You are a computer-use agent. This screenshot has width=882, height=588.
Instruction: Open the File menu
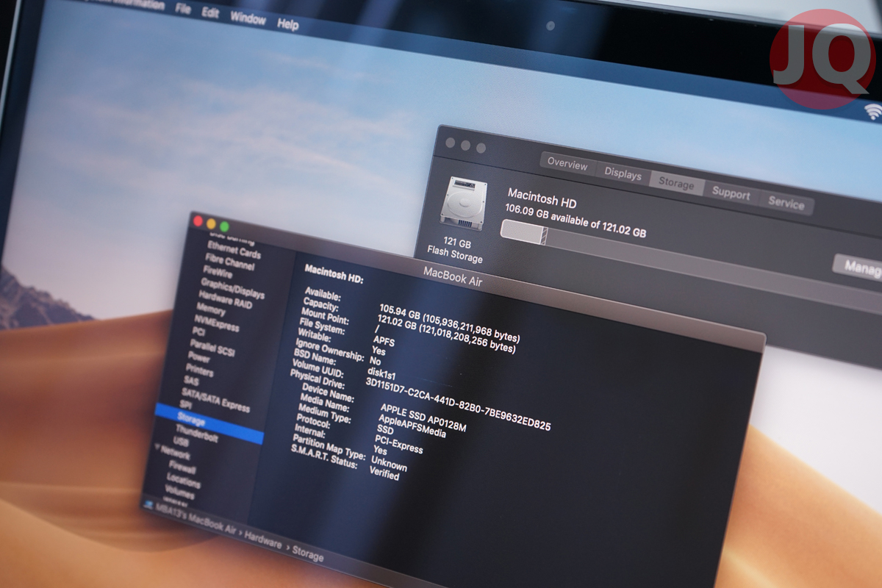coord(183,10)
